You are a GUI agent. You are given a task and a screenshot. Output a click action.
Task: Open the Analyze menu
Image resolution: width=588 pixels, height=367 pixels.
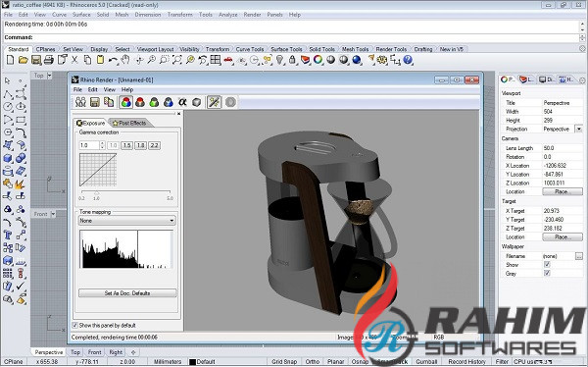pyautogui.click(x=228, y=15)
